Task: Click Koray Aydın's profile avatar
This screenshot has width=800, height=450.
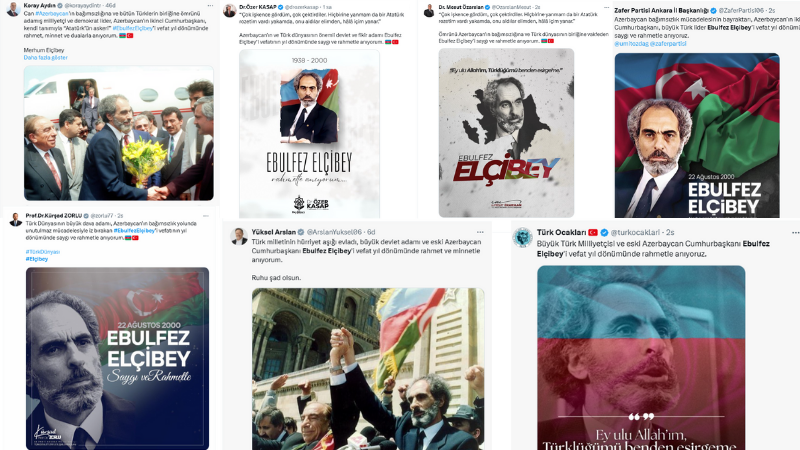Action: pos(13,10)
